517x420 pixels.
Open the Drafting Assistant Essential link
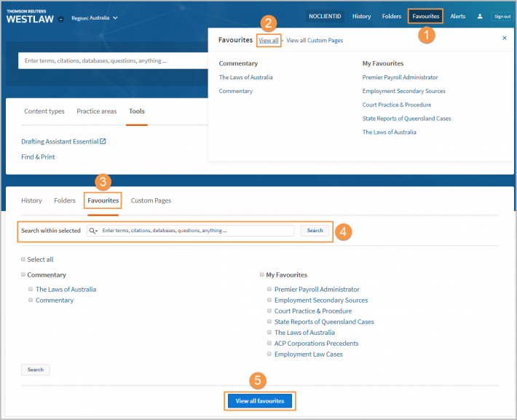click(60, 141)
